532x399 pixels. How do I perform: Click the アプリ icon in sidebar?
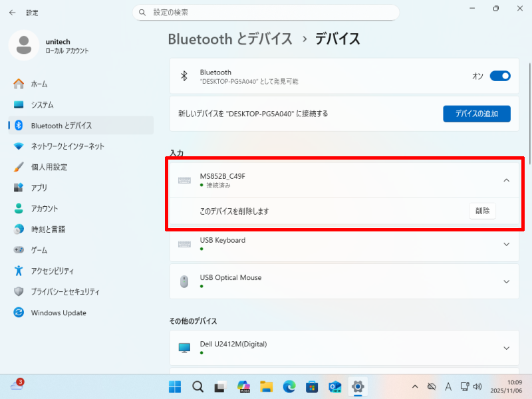click(x=19, y=188)
